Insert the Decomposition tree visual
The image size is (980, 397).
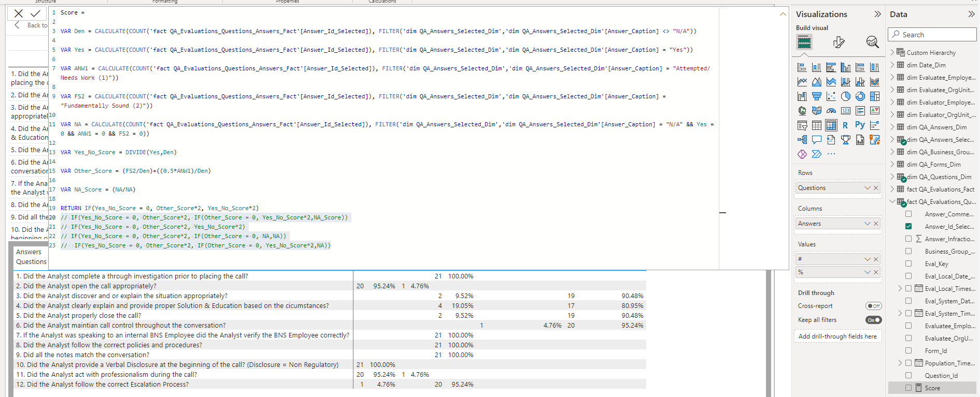pos(802,140)
